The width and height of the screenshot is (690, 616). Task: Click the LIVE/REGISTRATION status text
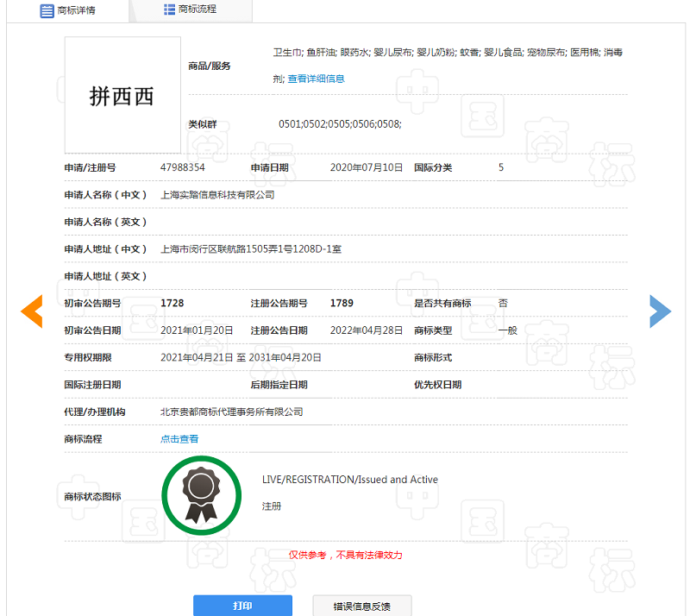[349, 480]
